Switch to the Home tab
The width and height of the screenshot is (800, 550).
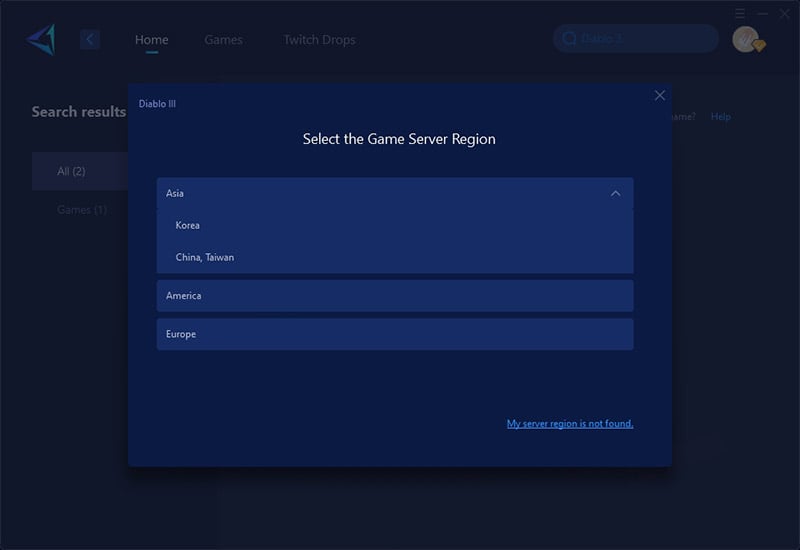coord(152,40)
